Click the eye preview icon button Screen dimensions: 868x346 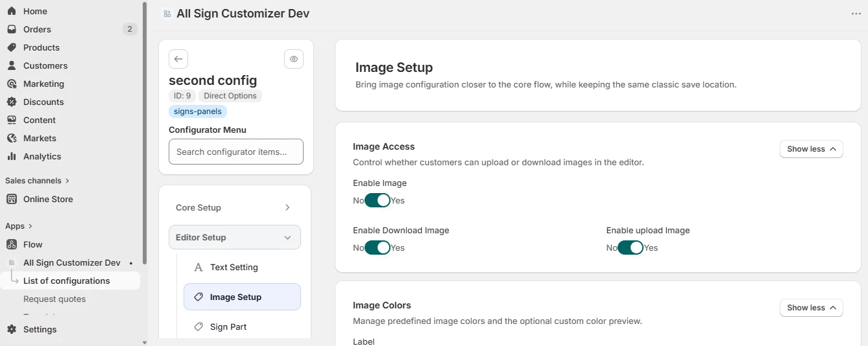pyautogui.click(x=294, y=59)
